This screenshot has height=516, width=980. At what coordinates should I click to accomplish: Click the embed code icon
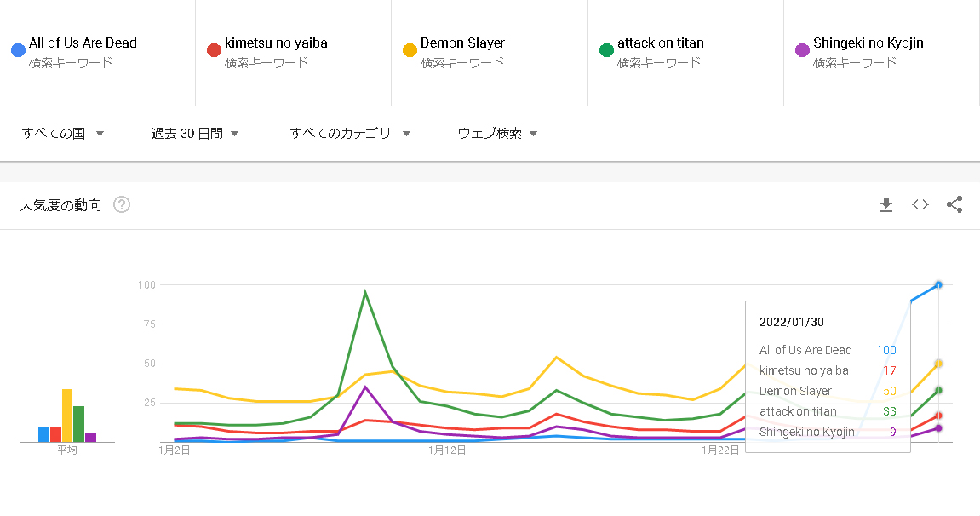[x=920, y=204]
